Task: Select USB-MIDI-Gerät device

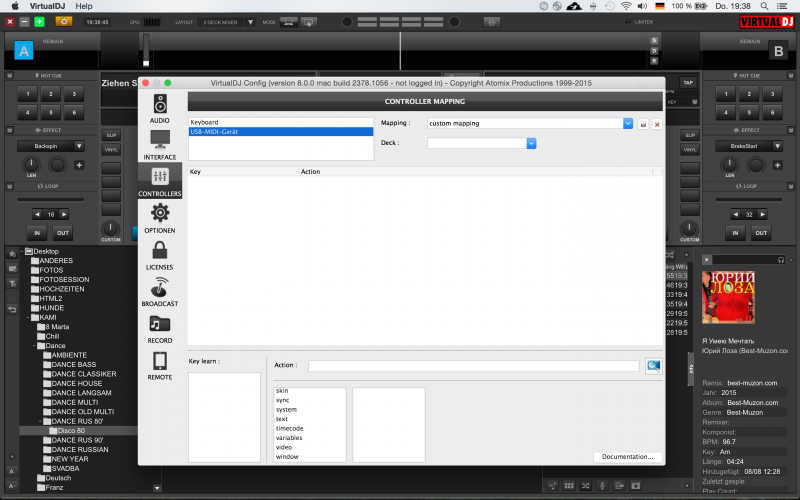Action: (x=281, y=132)
